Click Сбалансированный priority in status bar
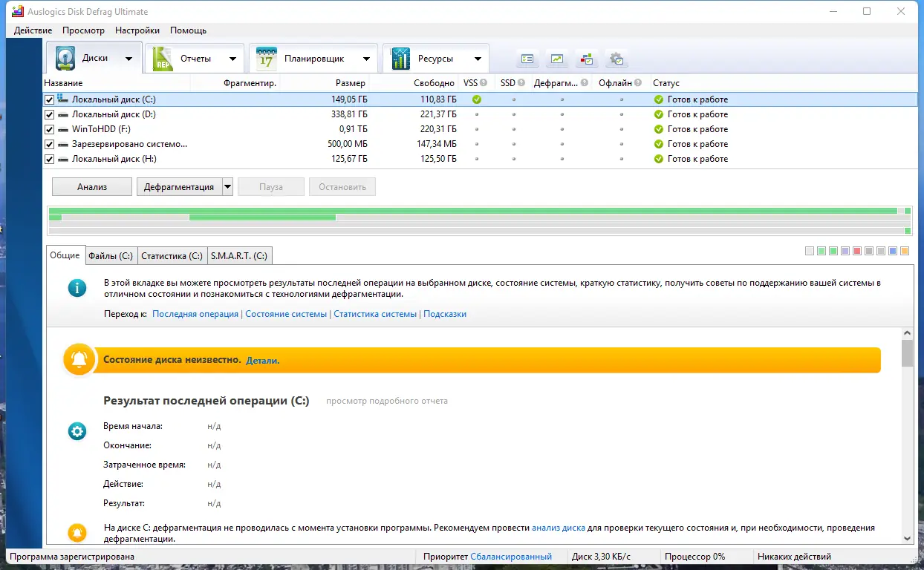This screenshot has width=924, height=570. (510, 556)
